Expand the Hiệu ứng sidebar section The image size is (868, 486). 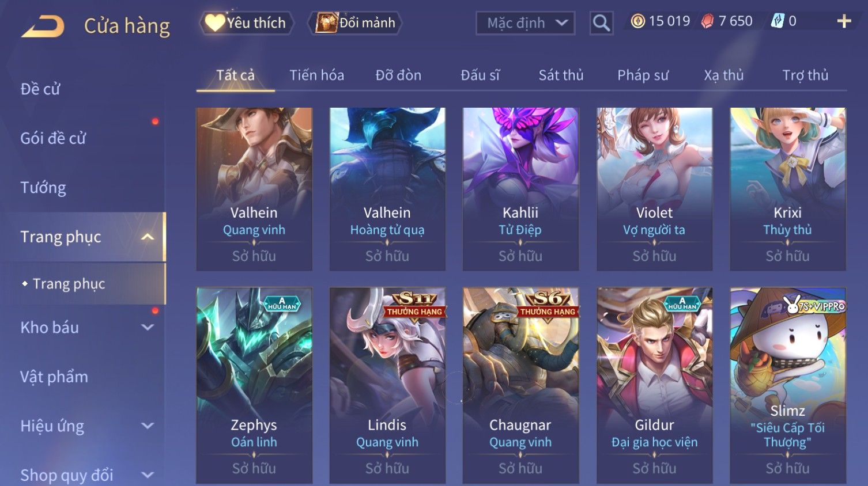pyautogui.click(x=148, y=426)
